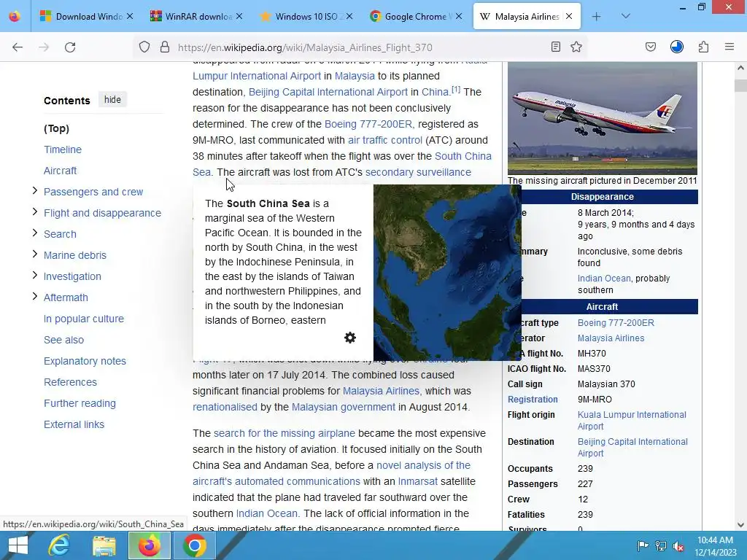
Task: Open Boeing 777-200ER link in infobox
Action: click(x=616, y=323)
